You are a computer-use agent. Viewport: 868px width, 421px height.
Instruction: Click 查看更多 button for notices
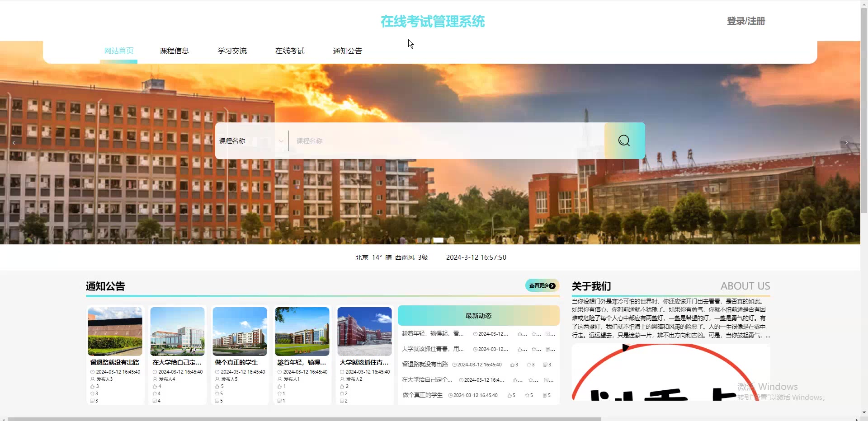click(542, 285)
